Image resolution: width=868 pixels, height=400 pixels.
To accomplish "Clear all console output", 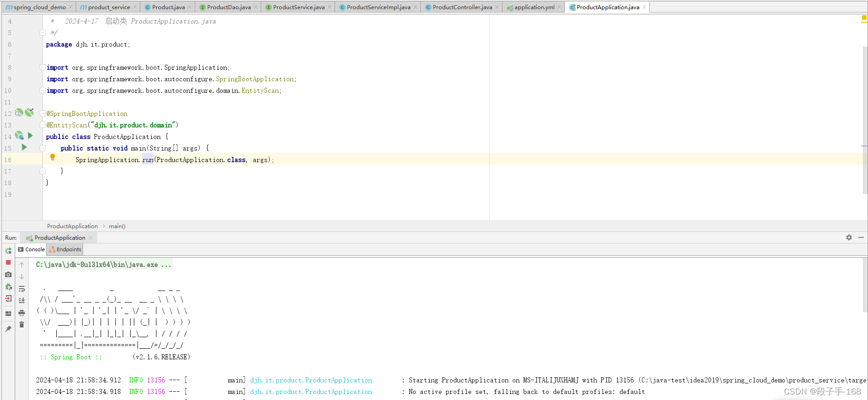I will point(22,325).
